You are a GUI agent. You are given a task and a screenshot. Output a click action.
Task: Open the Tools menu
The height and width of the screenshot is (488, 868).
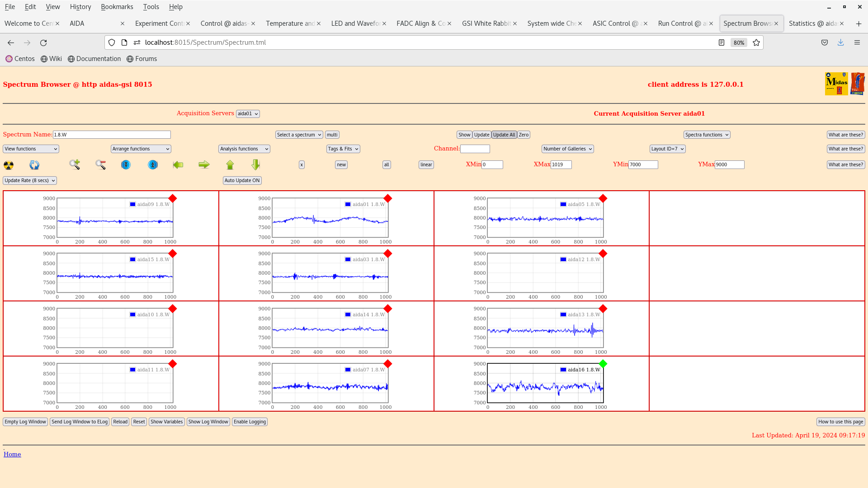click(151, 7)
